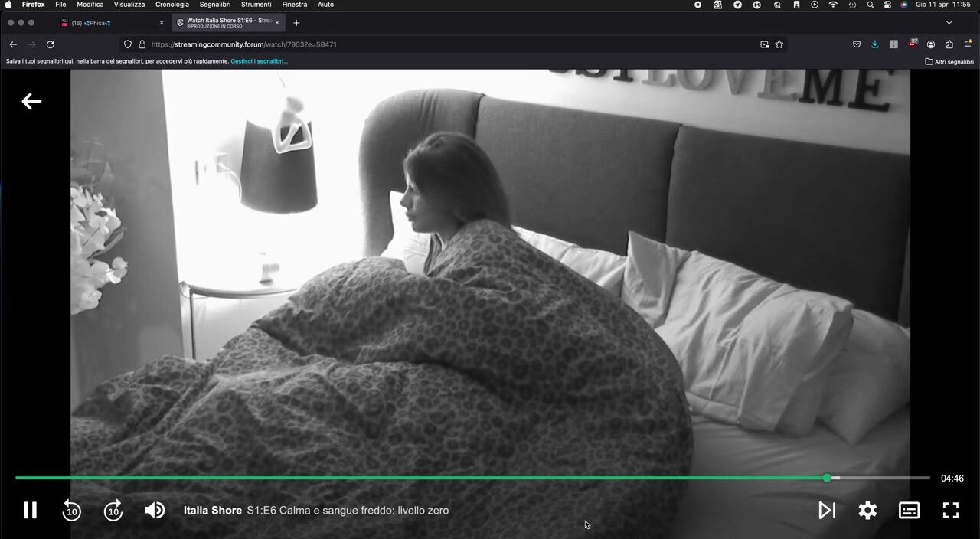Go back using player's white arrow
This screenshot has width=980, height=539.
tap(31, 101)
